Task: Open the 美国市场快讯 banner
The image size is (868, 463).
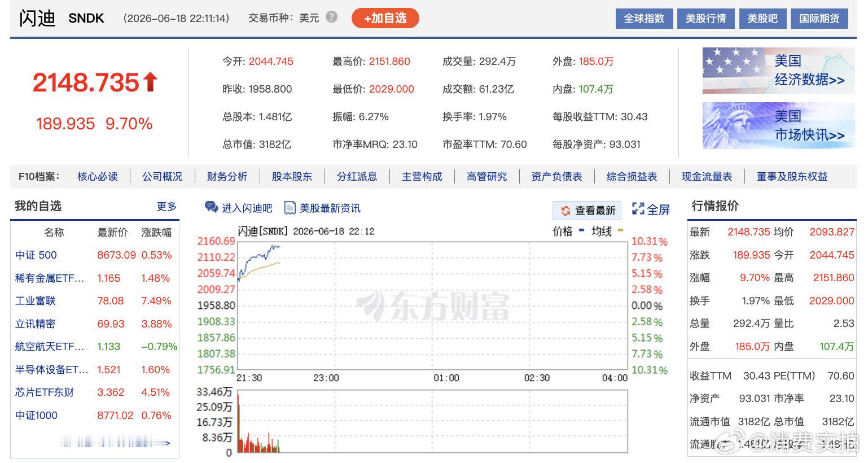Action: 778,125
